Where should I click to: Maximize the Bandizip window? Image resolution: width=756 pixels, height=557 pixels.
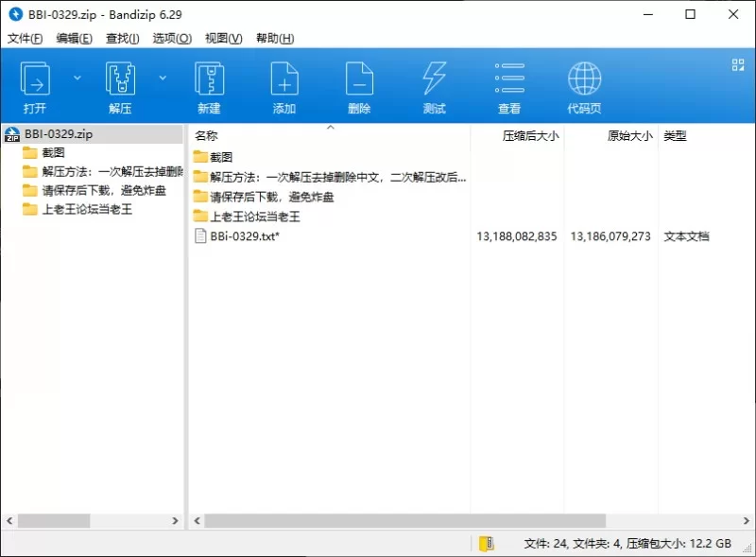tap(691, 14)
